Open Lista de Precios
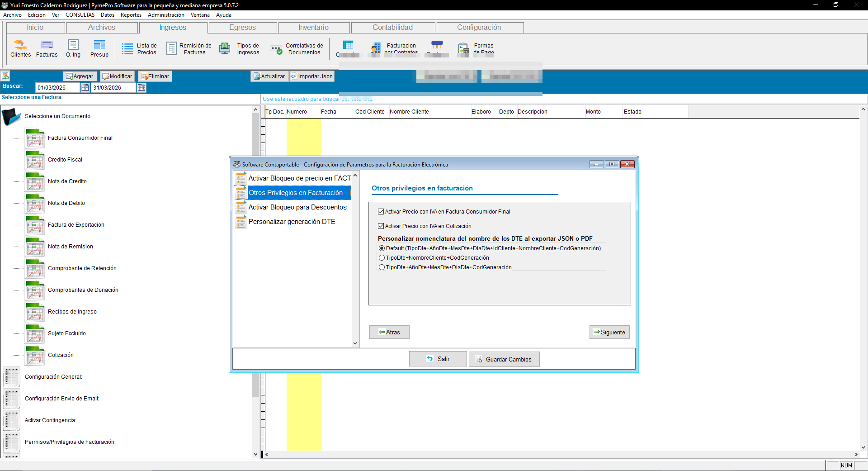868x471 pixels. [x=139, y=49]
